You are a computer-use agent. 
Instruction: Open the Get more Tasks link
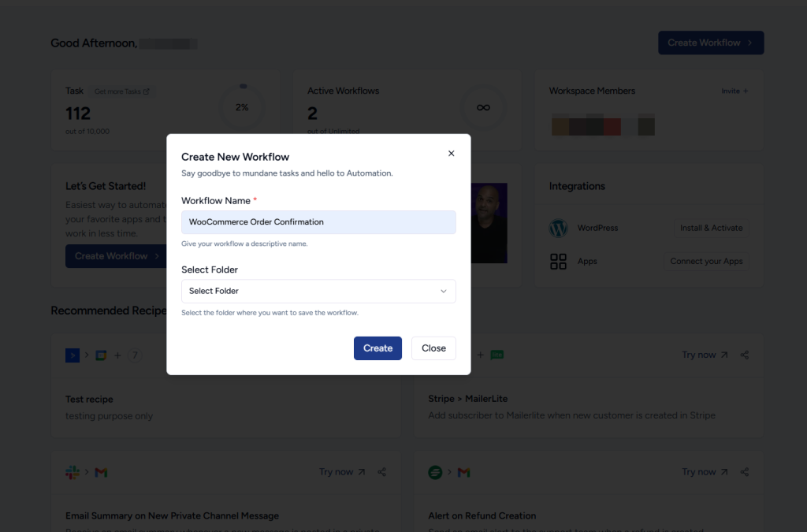coord(122,91)
